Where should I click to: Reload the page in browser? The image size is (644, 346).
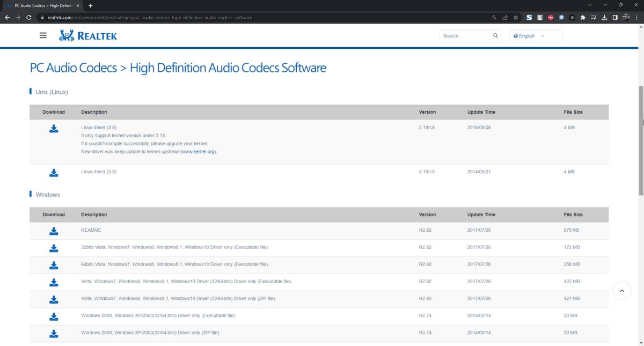click(28, 17)
